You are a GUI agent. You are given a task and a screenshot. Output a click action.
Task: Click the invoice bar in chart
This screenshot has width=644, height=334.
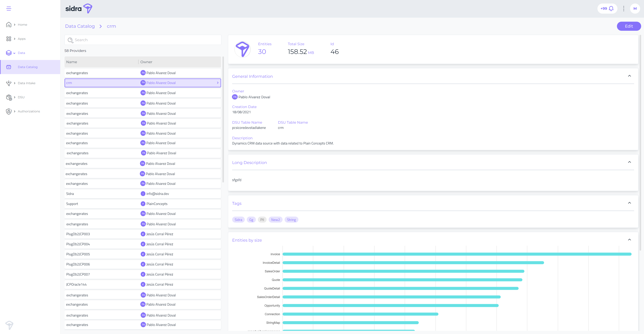(457, 254)
